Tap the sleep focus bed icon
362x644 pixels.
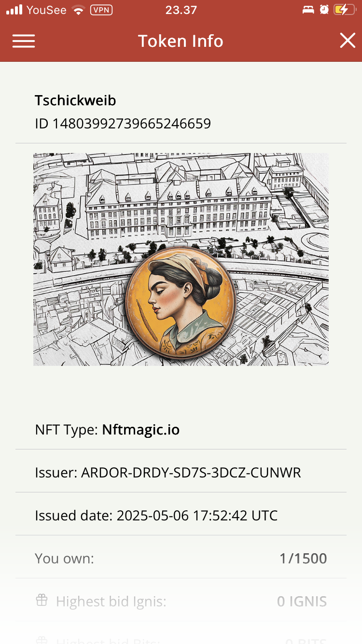(308, 10)
